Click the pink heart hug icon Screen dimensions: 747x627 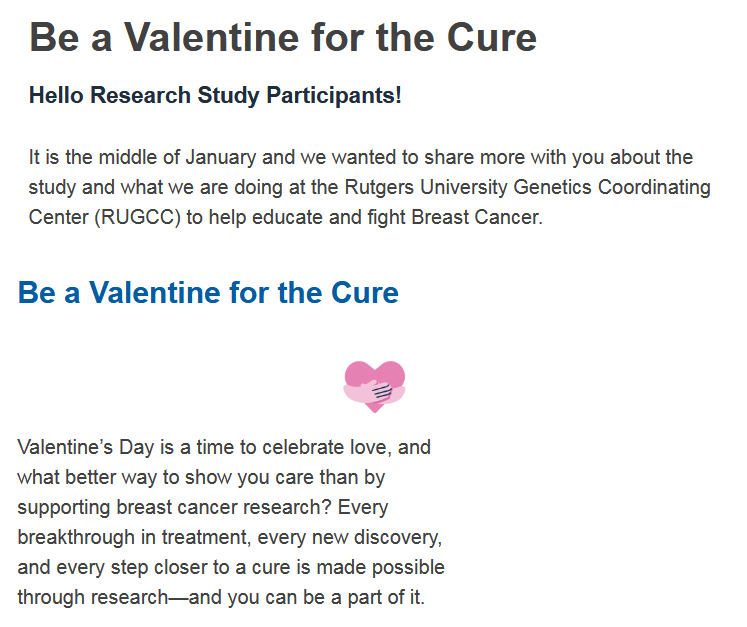point(374,385)
